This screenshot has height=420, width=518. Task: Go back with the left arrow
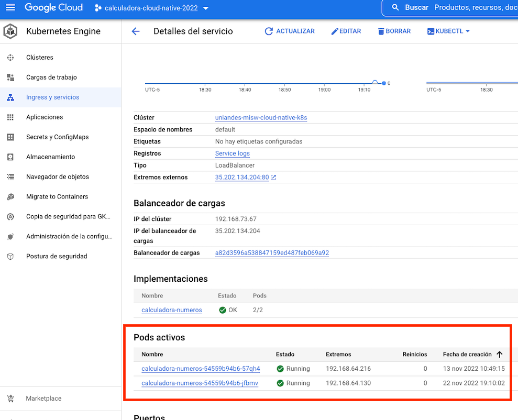coord(136,31)
